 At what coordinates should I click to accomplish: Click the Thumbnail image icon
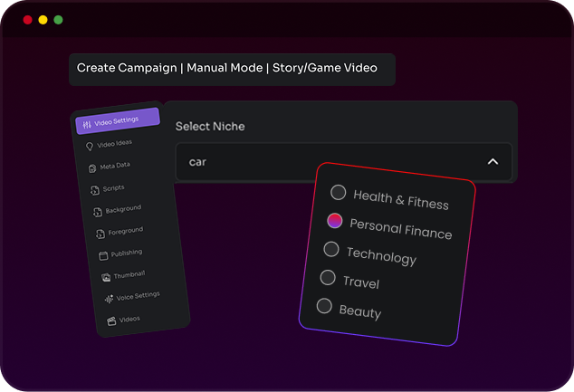(x=106, y=277)
